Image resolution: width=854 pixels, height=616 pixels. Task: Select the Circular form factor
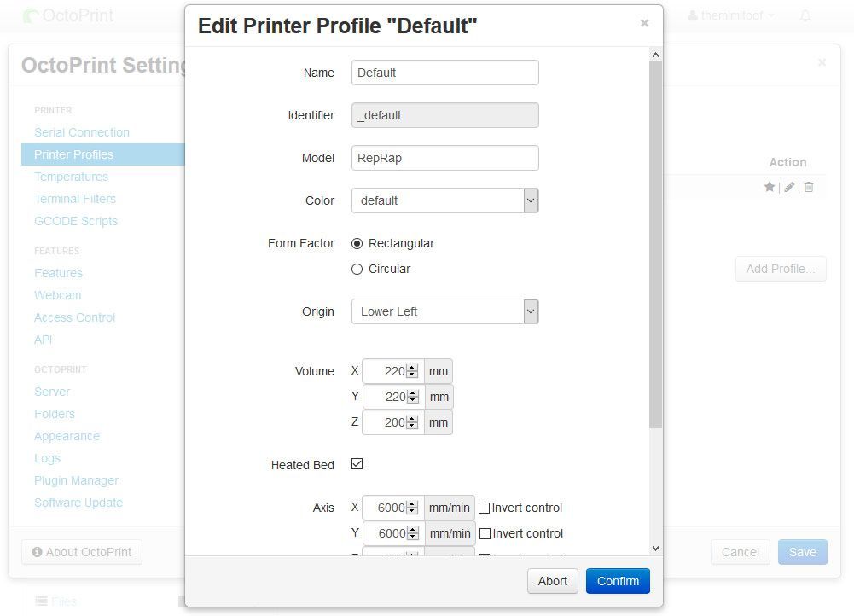(357, 269)
